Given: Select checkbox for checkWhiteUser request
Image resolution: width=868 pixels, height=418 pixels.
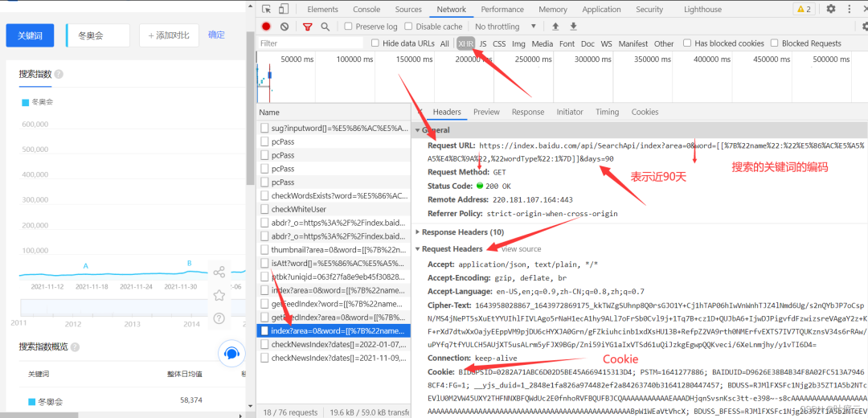Looking at the screenshot, I should 264,209.
